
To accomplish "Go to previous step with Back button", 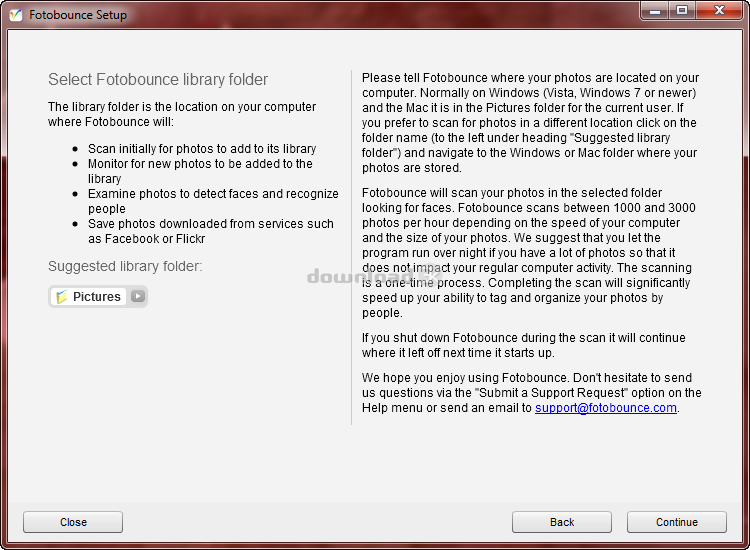I will pos(561,522).
